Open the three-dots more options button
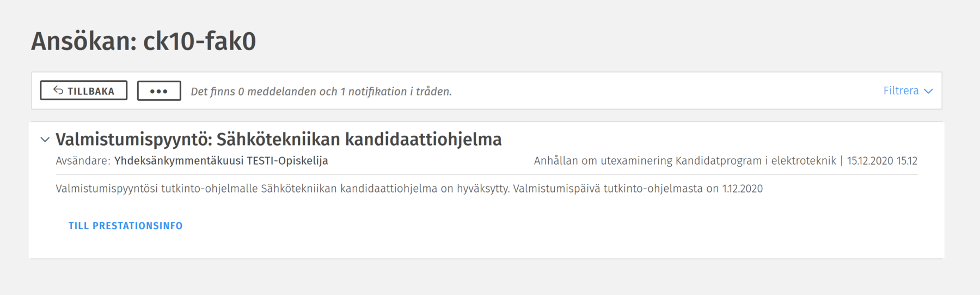The width and height of the screenshot is (980, 295). tap(159, 91)
